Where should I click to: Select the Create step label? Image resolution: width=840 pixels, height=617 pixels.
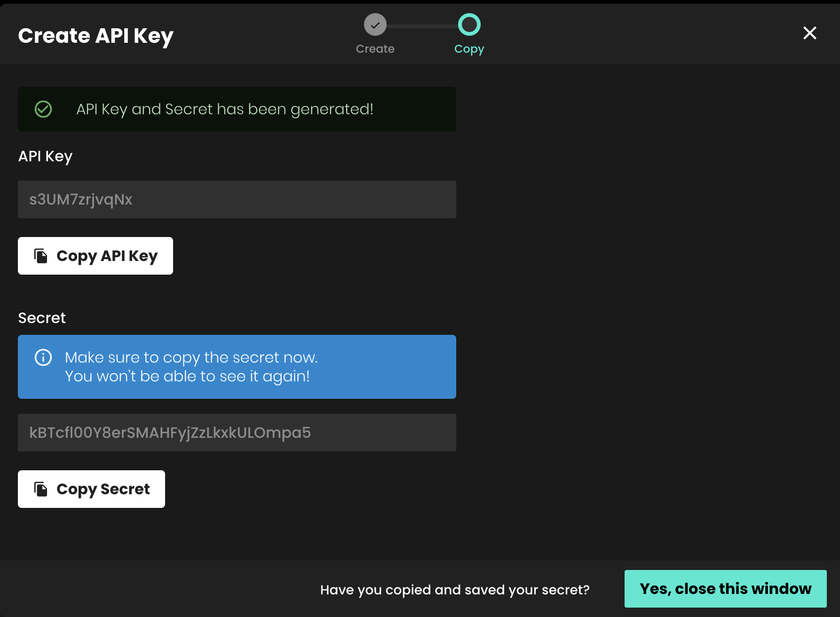[375, 49]
